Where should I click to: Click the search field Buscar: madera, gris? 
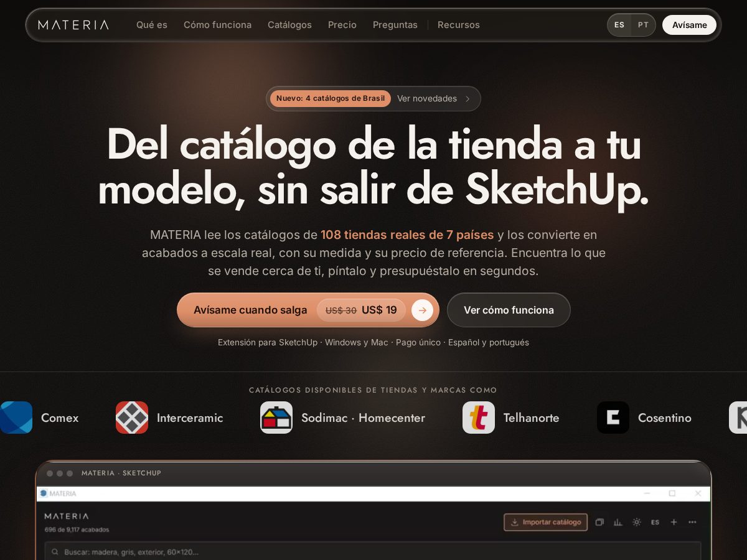[x=373, y=551]
